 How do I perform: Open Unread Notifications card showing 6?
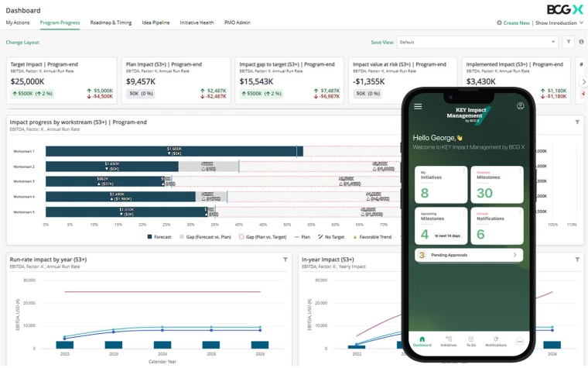pyautogui.click(x=497, y=226)
